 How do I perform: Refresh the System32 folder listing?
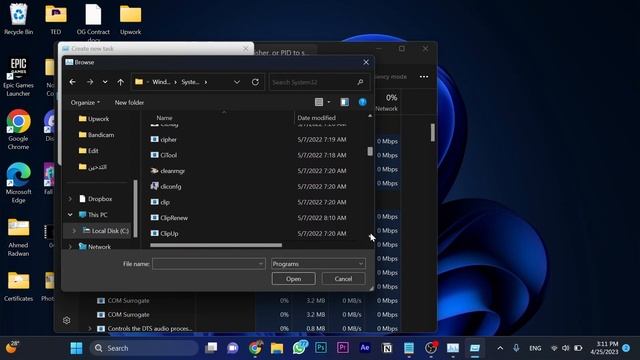[255, 82]
